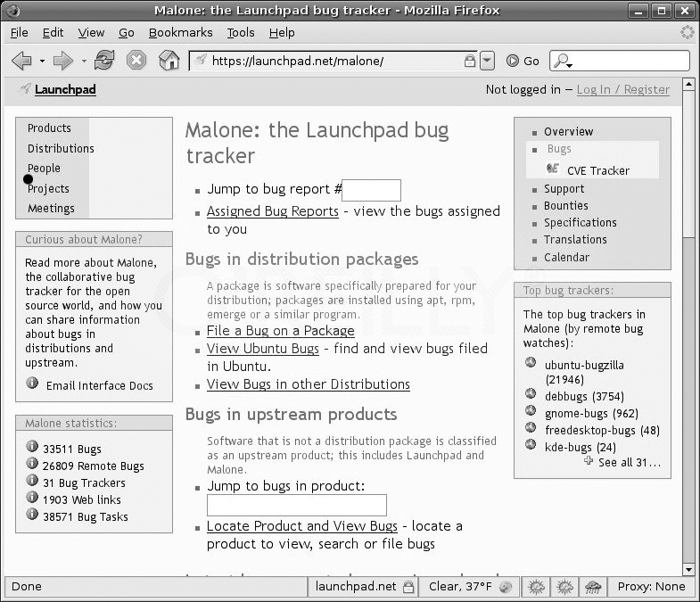Image resolution: width=700 pixels, height=602 pixels.
Task: Follow the Log In / Register link
Action: pos(622,89)
